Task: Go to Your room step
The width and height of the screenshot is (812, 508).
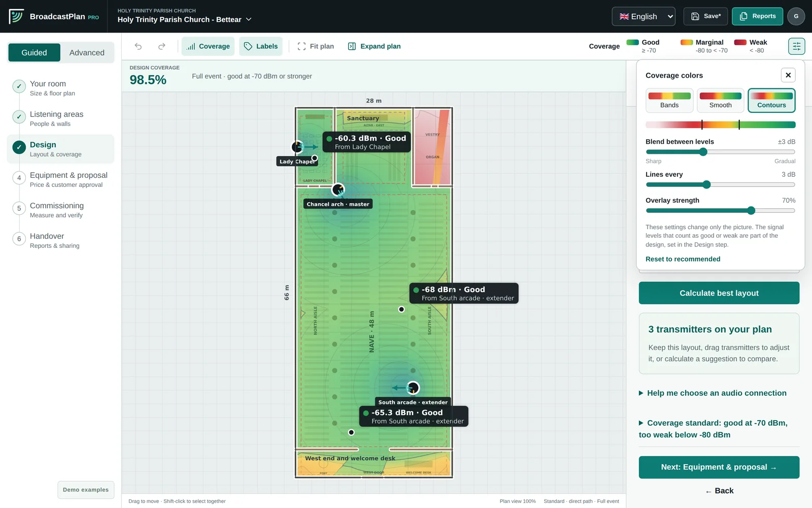Action: (60, 88)
